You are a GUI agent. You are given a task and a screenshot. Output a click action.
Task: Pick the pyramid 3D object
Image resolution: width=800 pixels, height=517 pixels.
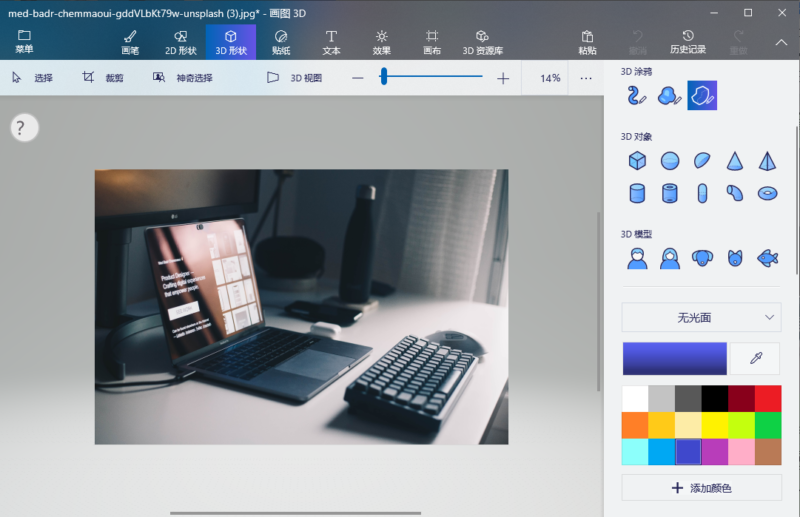coord(767,161)
